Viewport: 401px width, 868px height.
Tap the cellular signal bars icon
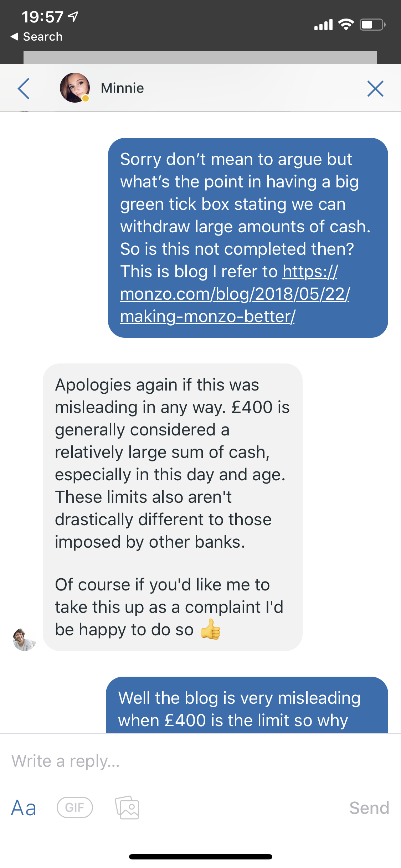(323, 25)
